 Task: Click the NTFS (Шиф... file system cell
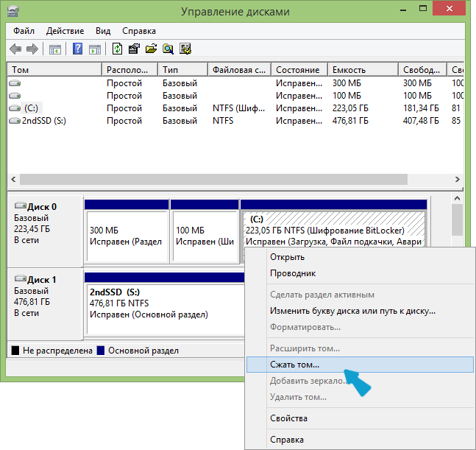pyautogui.click(x=238, y=108)
